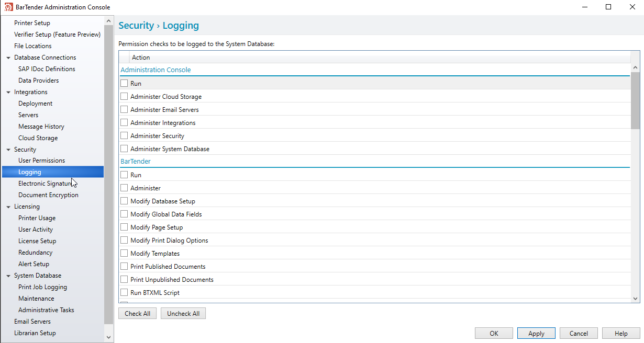Collapse the Security tree node

[x=8, y=150]
